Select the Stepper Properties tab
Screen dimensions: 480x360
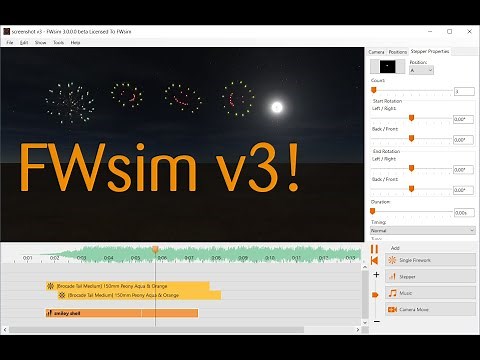[430, 51]
